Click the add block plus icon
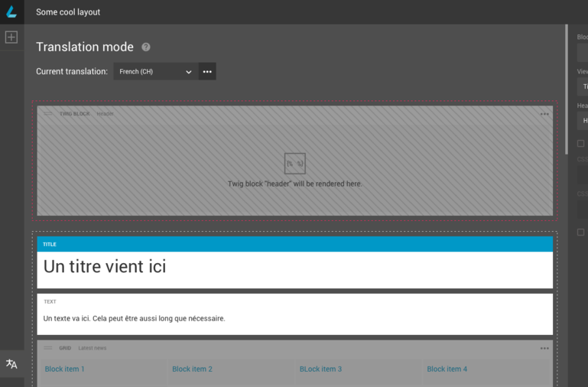This screenshot has height=387, width=588. tap(11, 37)
